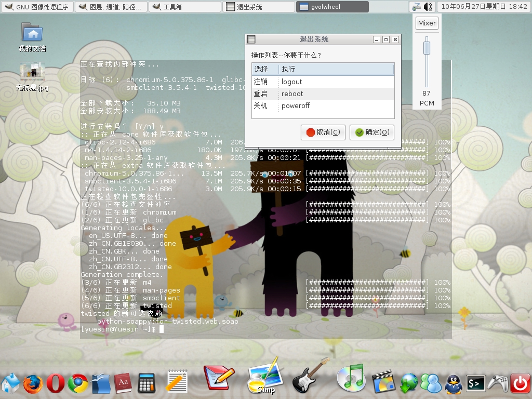532x399 pixels.
Task: Open the 退出系统 dialog window menu icon
Action: click(251, 39)
